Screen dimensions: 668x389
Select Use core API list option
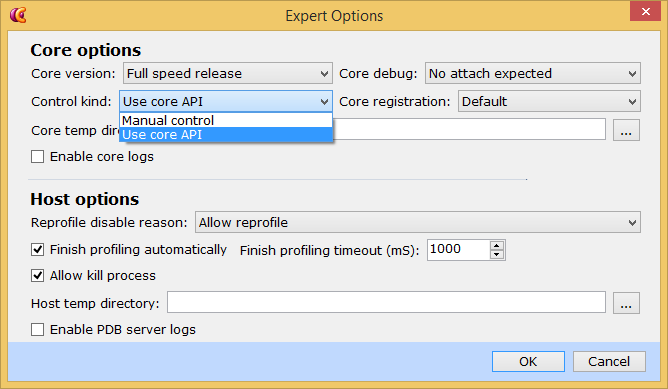click(226, 135)
